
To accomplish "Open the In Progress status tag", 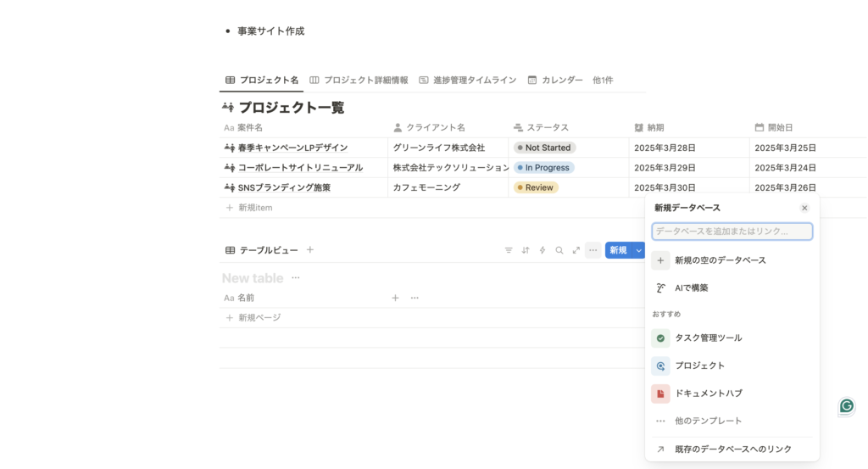I will [544, 168].
